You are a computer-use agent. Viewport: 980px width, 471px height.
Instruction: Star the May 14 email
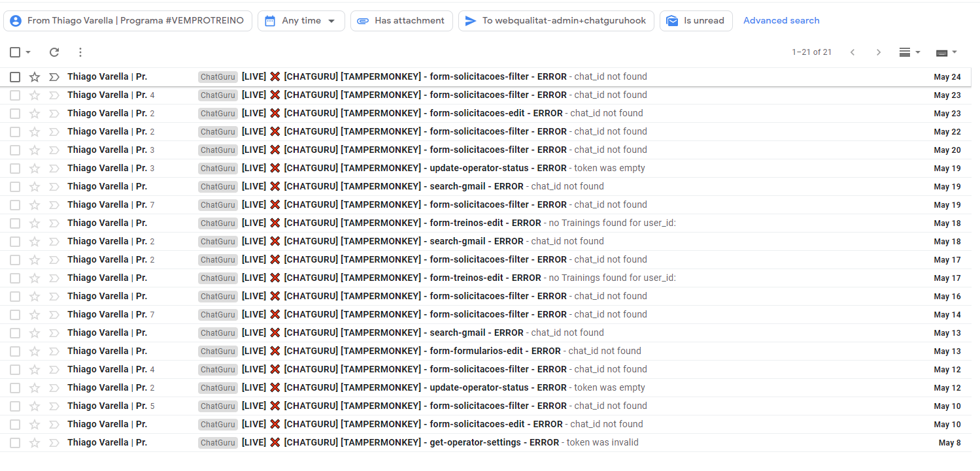coord(35,315)
